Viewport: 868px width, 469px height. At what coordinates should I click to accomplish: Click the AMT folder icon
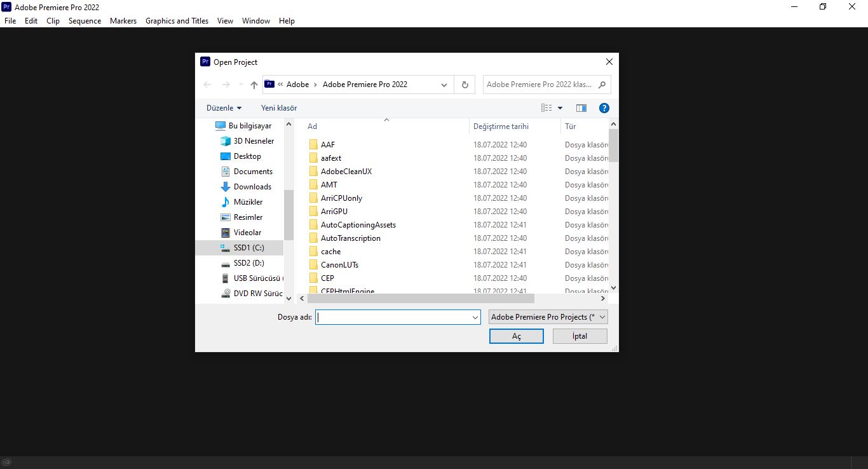313,185
